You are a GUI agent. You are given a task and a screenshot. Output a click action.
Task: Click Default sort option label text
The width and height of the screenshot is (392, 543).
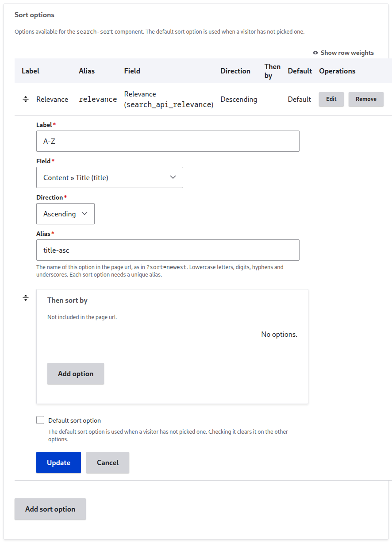point(74,420)
